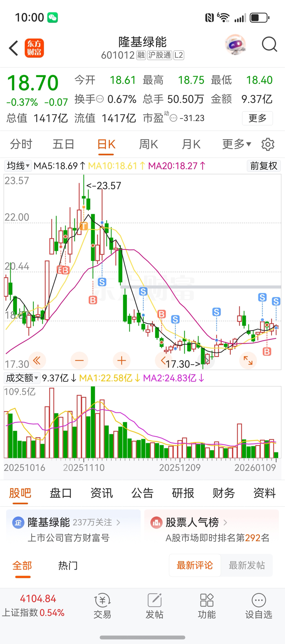
Task: Open 上证指数 4104.84 index ticker
Action: (x=33, y=606)
